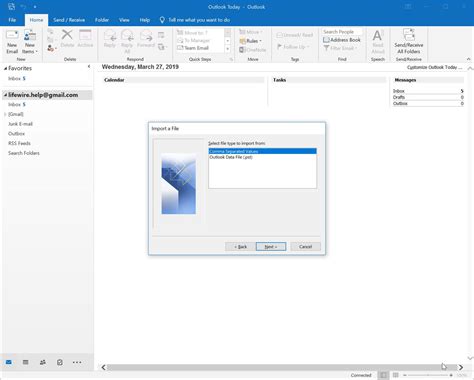Click the Move to: ? quick step
This screenshot has width=474, height=380.
(x=192, y=33)
